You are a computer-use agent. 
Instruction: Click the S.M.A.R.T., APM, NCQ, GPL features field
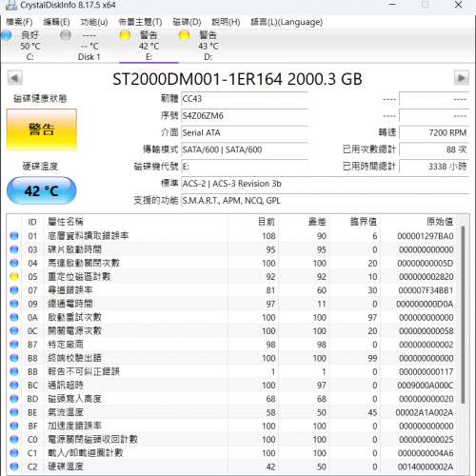click(x=326, y=200)
